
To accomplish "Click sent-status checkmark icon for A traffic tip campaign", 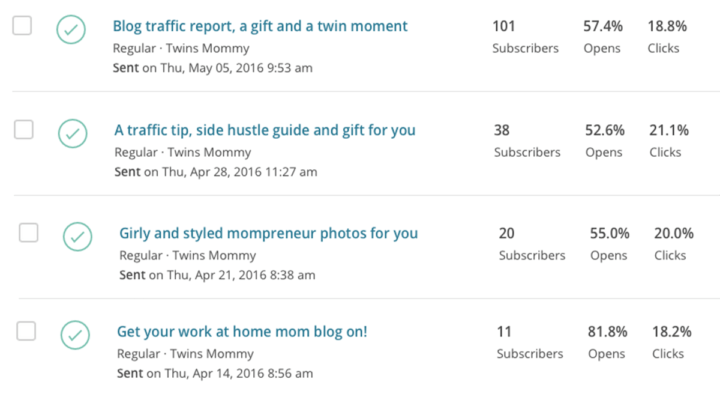I will coord(73,134).
